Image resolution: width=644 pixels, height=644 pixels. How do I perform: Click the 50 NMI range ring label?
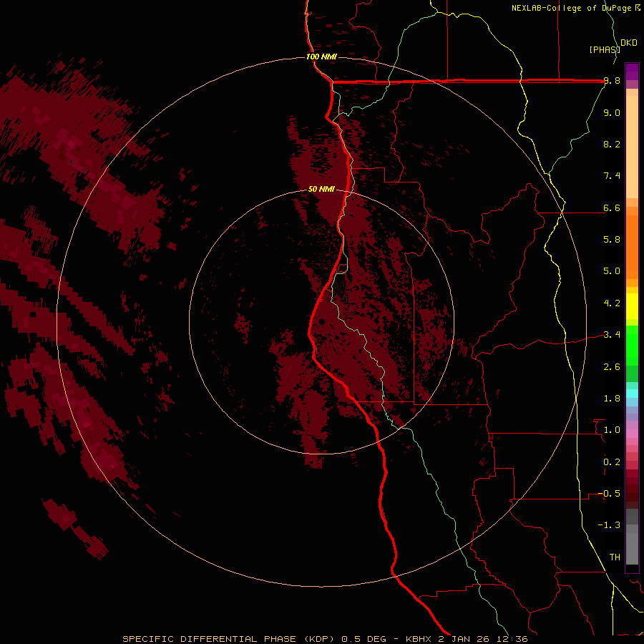[x=321, y=189]
